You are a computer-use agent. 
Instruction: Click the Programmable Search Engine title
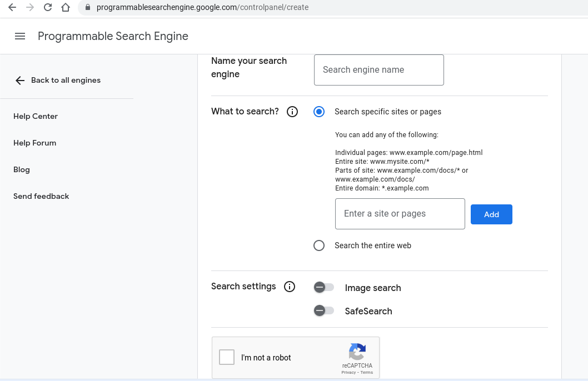pos(113,36)
